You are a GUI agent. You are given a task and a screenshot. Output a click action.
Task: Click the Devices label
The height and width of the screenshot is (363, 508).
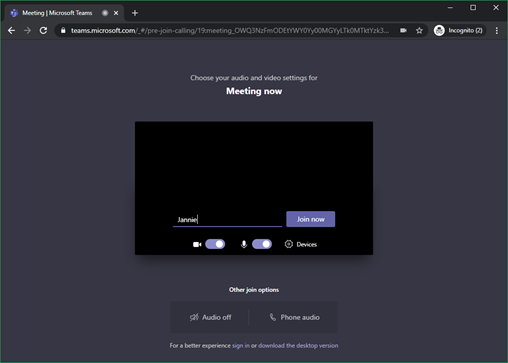point(307,244)
